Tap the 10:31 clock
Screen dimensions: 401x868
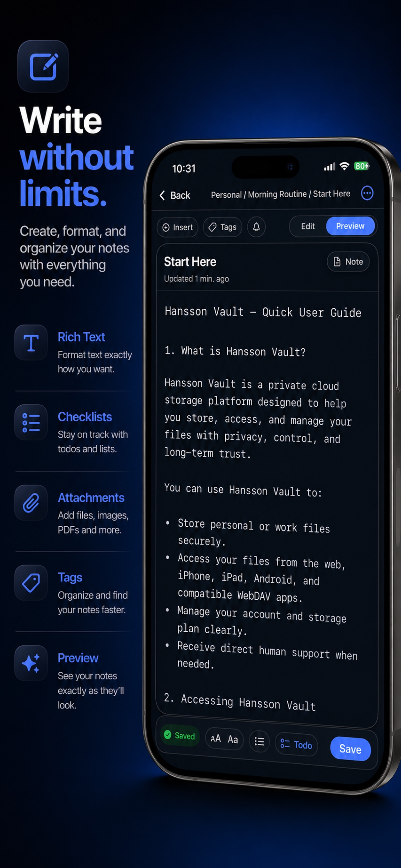pos(184,168)
